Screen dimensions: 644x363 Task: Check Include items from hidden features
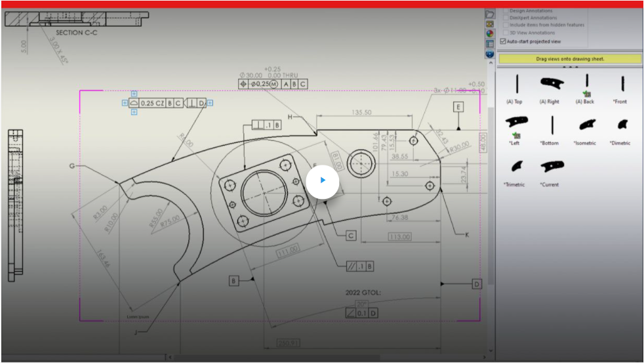point(506,25)
